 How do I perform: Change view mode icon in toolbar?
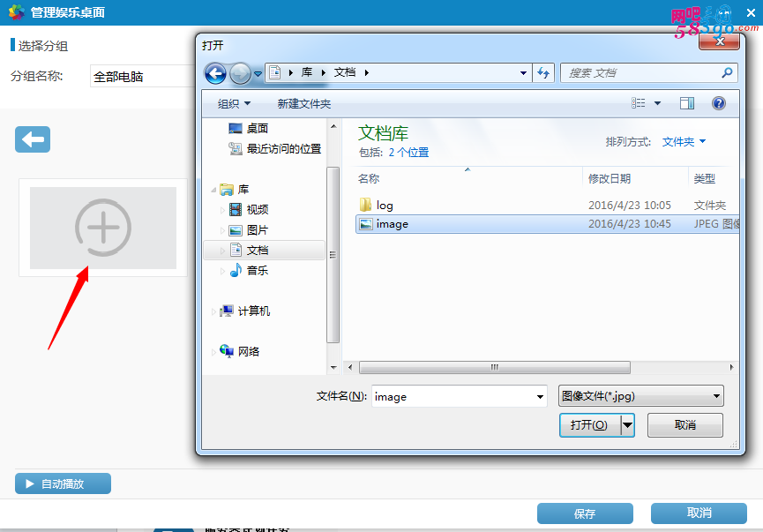coord(639,104)
